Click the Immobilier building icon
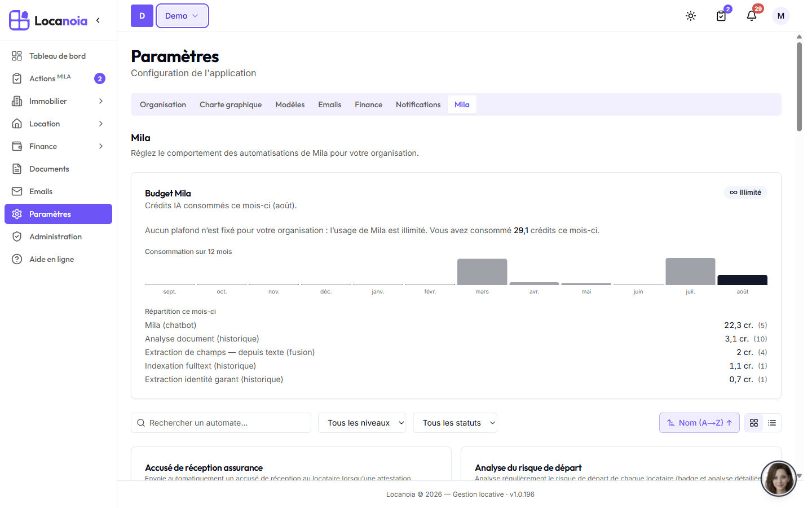This screenshot has width=812, height=508. pos(17,101)
